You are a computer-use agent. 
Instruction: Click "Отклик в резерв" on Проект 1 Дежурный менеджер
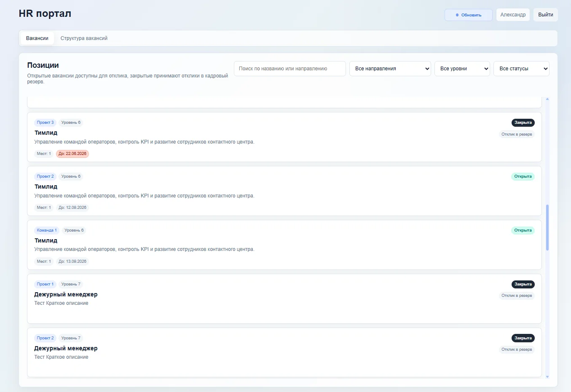(x=517, y=296)
